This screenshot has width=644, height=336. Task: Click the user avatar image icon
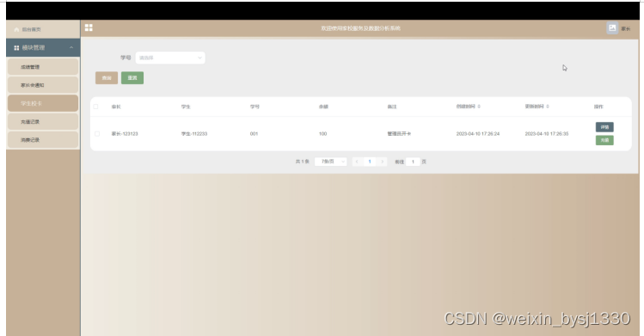612,27
